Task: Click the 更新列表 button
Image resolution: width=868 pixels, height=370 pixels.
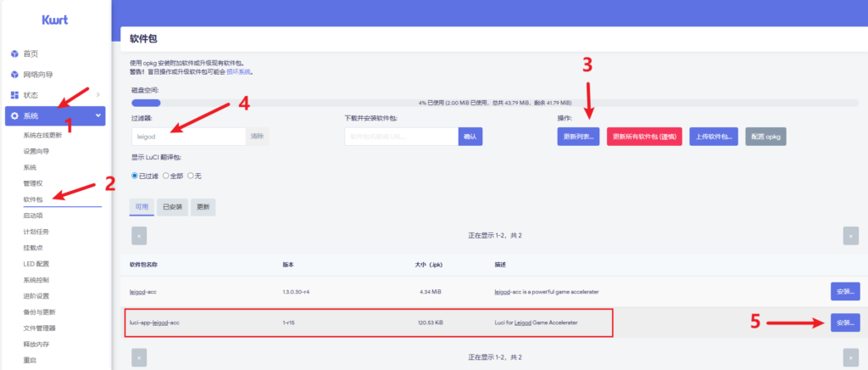Action: coord(578,136)
